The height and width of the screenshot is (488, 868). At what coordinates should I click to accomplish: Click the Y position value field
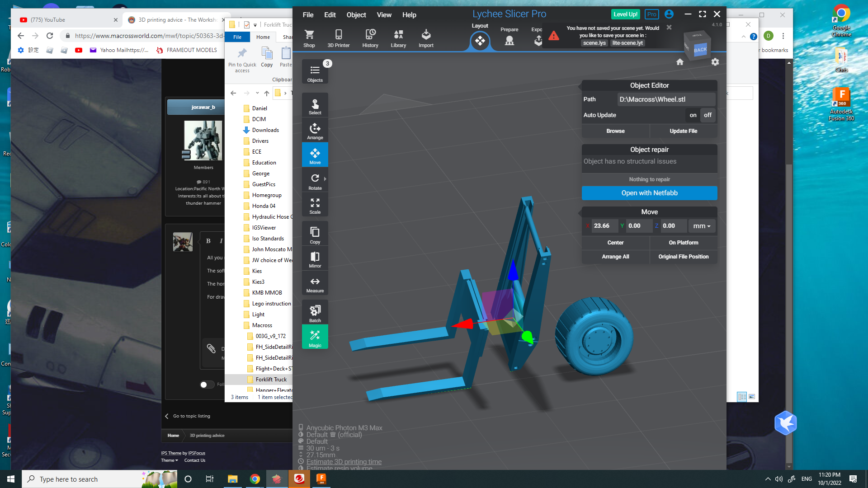[x=639, y=226]
